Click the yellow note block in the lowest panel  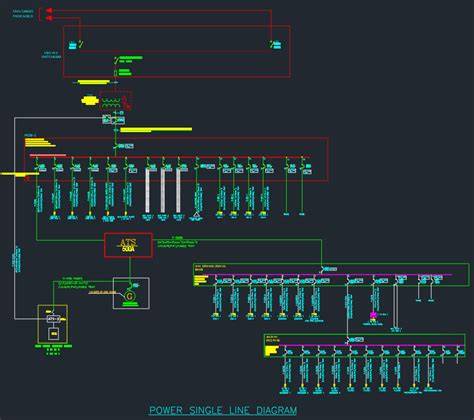tap(271, 351)
